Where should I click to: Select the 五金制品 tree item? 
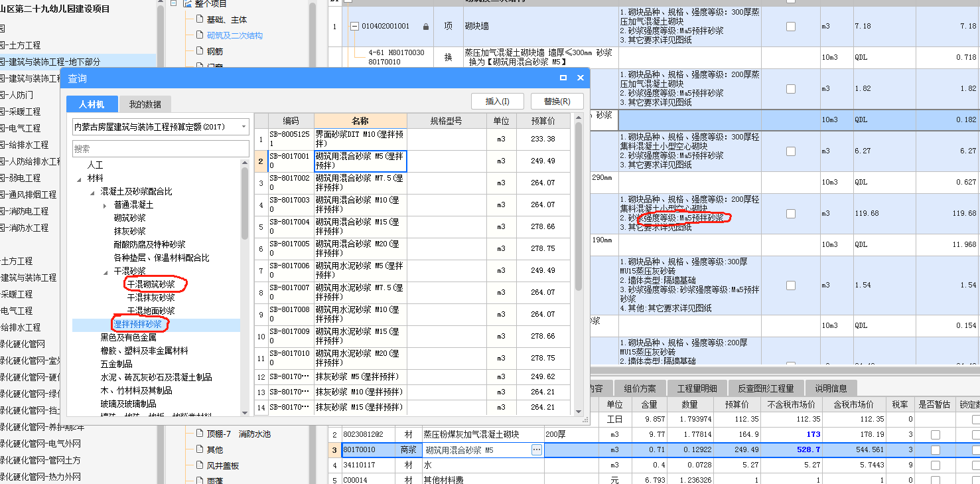tap(117, 364)
